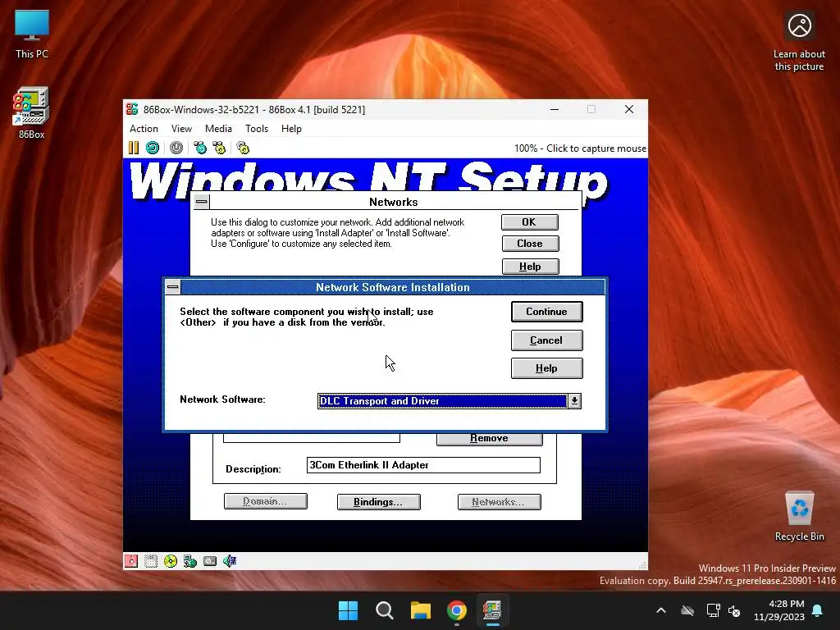The width and height of the screenshot is (840, 630).
Task: Show hidden system tray icons chevron
Action: (x=661, y=610)
